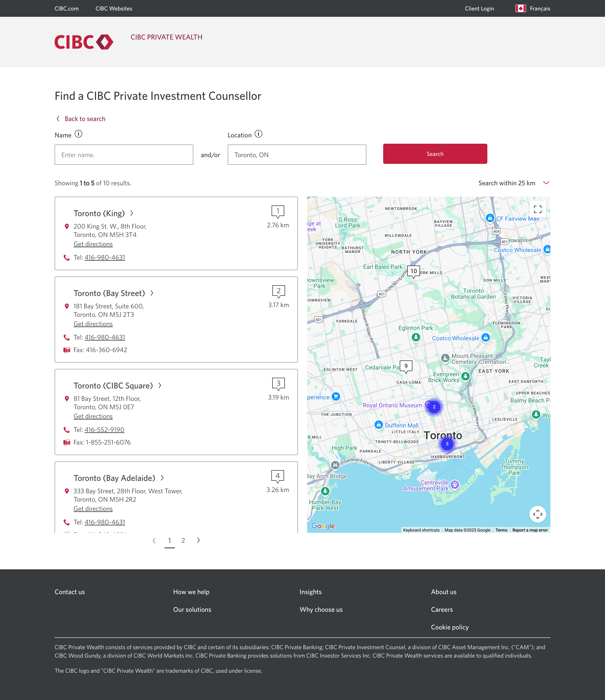Image resolution: width=605 pixels, height=700 pixels.
Task: Get directions to 200 King St. W.
Action: coord(93,244)
